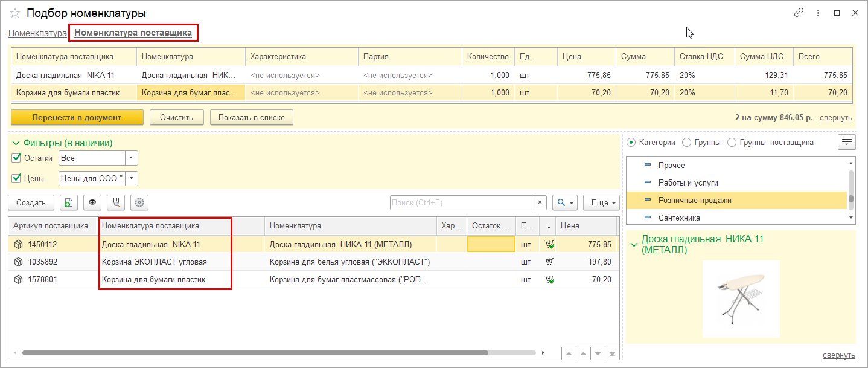
Task: Click the Показать в списке button
Action: (x=252, y=117)
